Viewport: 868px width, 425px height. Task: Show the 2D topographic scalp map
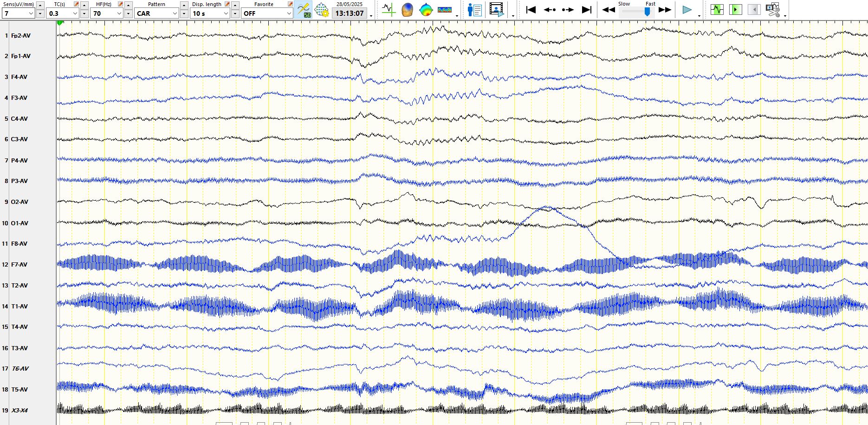click(x=426, y=10)
